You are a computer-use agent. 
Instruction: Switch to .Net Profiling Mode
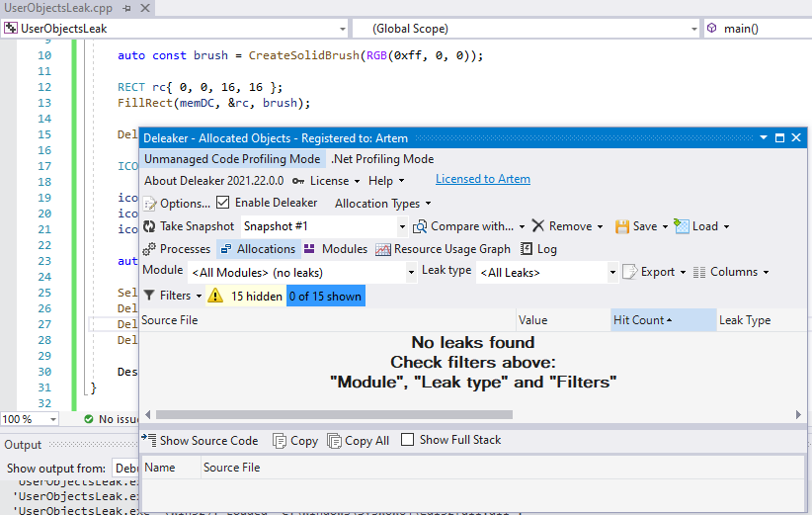point(382,159)
